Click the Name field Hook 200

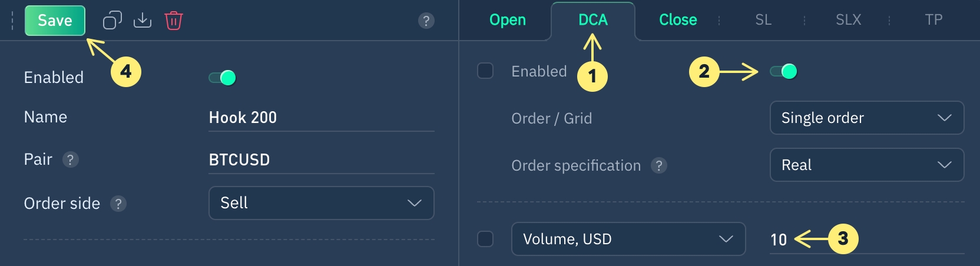(x=321, y=118)
